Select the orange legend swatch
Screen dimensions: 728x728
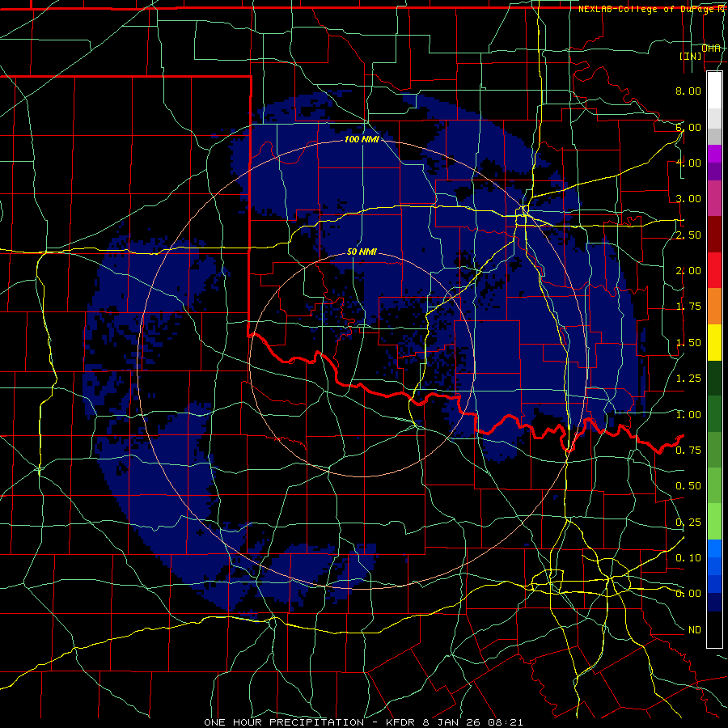click(x=714, y=307)
